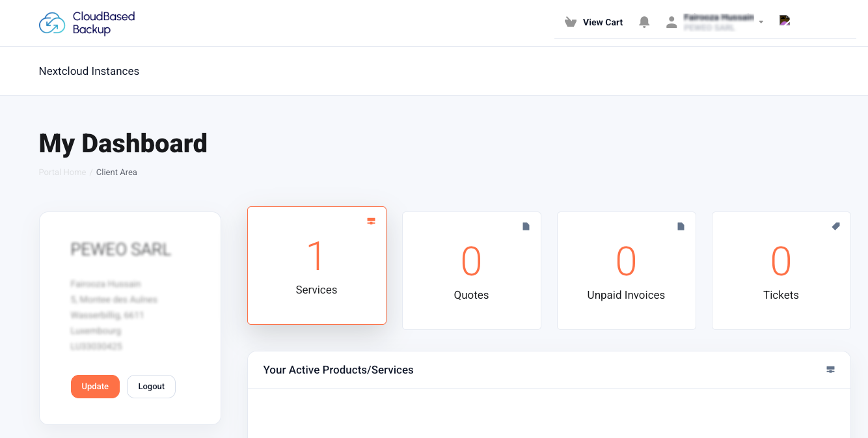Click the user profile icon in the header
Screen dimensions: 868x438
point(671,21)
